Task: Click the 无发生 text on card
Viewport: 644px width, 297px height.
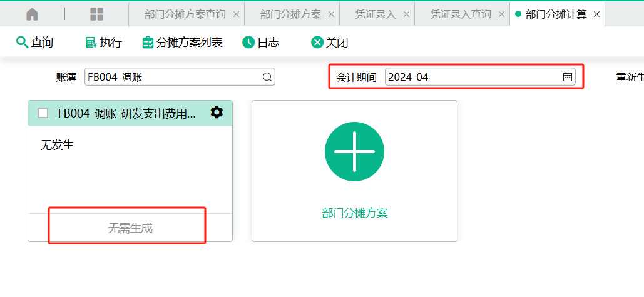Action: click(57, 145)
